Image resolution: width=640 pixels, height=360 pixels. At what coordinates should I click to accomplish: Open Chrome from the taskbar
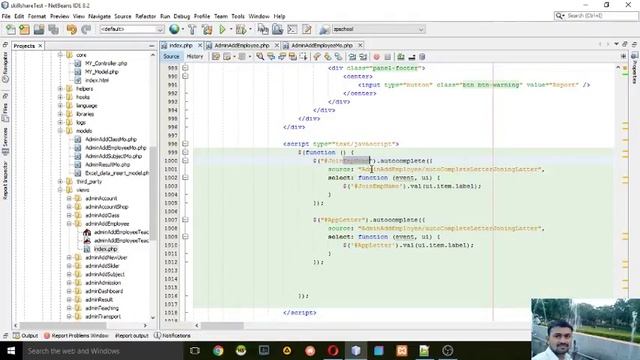218,351
